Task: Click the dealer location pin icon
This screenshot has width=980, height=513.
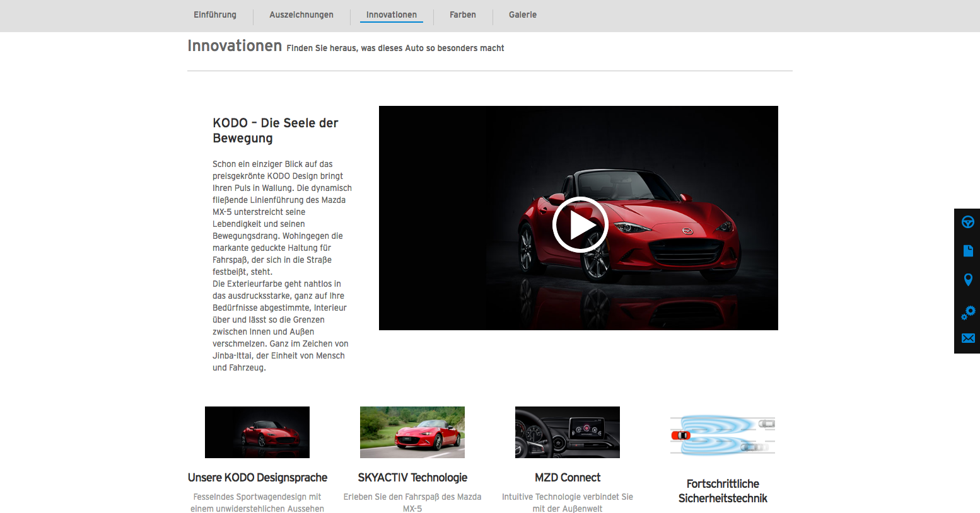Action: point(968,280)
